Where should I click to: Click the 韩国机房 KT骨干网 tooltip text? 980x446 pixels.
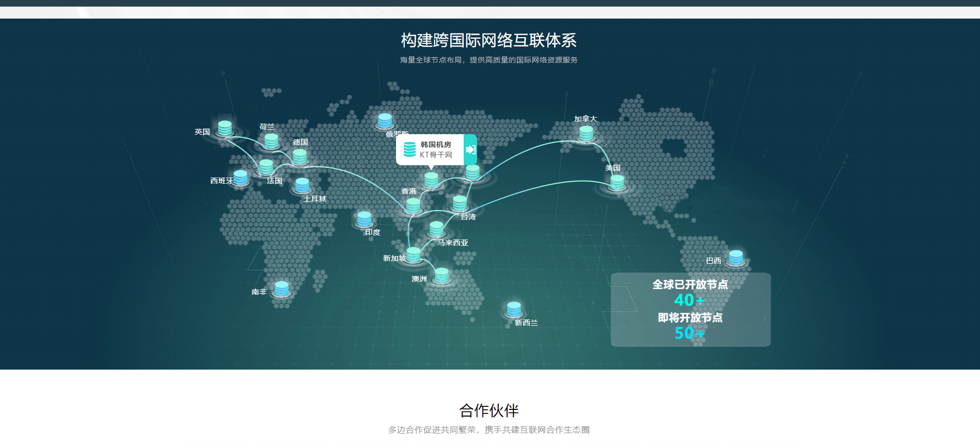[436, 150]
